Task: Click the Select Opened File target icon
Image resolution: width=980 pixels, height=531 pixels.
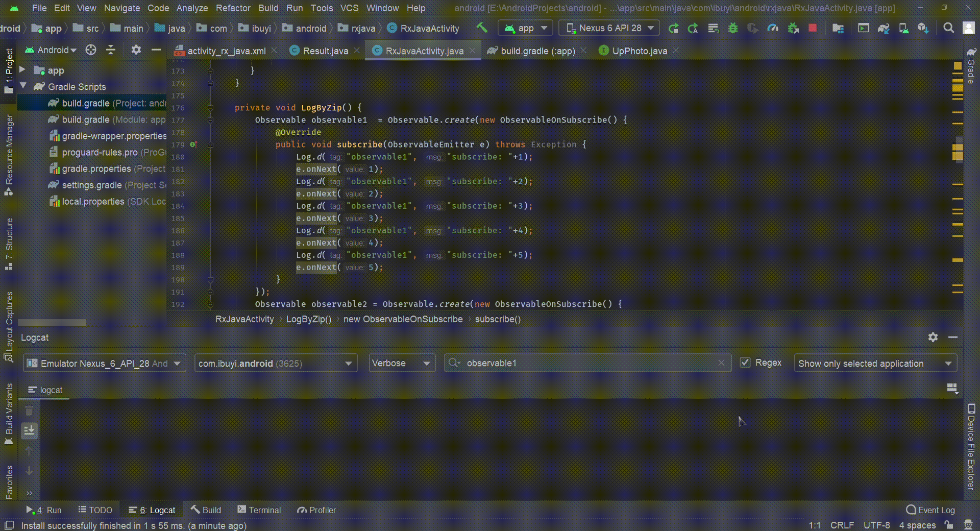Action: 91,50
